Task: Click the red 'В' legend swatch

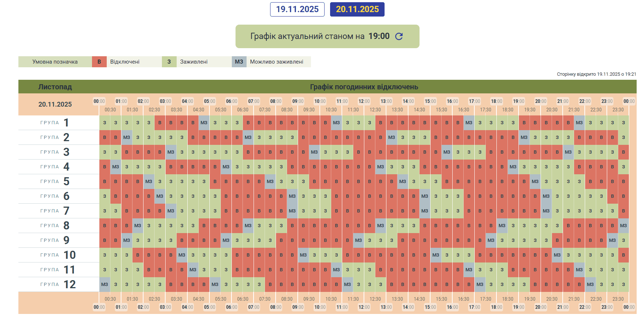Action: click(99, 62)
